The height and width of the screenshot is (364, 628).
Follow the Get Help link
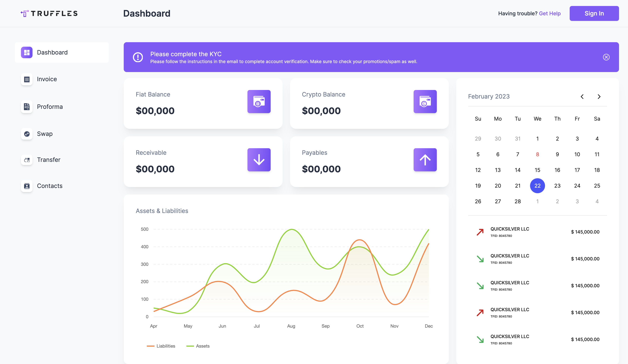pyautogui.click(x=549, y=13)
